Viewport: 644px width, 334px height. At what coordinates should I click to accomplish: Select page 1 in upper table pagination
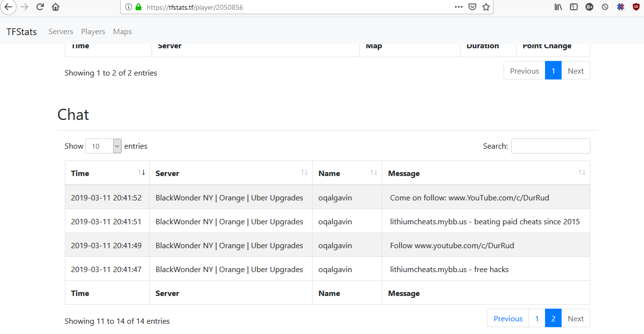[x=553, y=71]
